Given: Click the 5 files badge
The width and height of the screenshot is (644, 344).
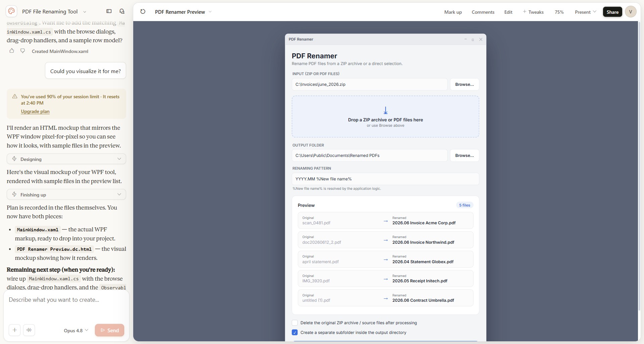Looking at the screenshot, I should pyautogui.click(x=464, y=205).
